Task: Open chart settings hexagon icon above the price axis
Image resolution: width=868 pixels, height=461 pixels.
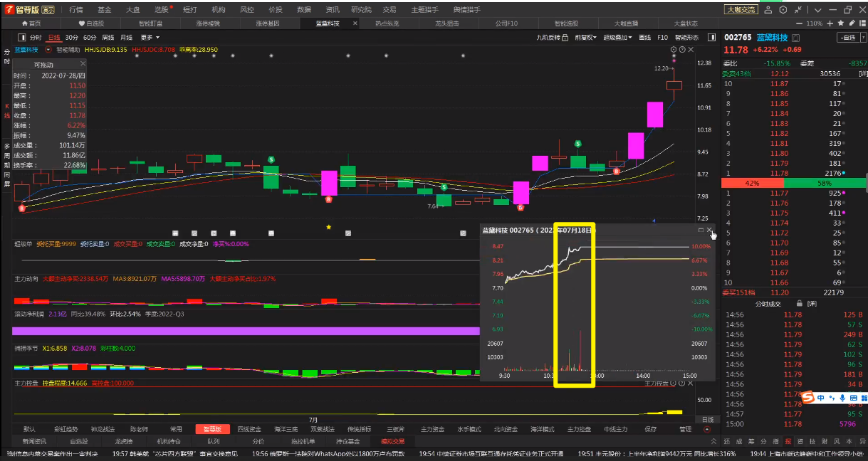Action: tap(673, 50)
